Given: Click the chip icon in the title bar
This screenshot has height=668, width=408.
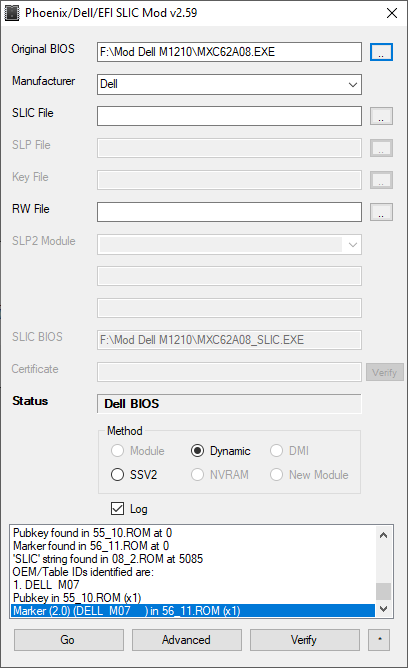Looking at the screenshot, I should click(x=12, y=13).
